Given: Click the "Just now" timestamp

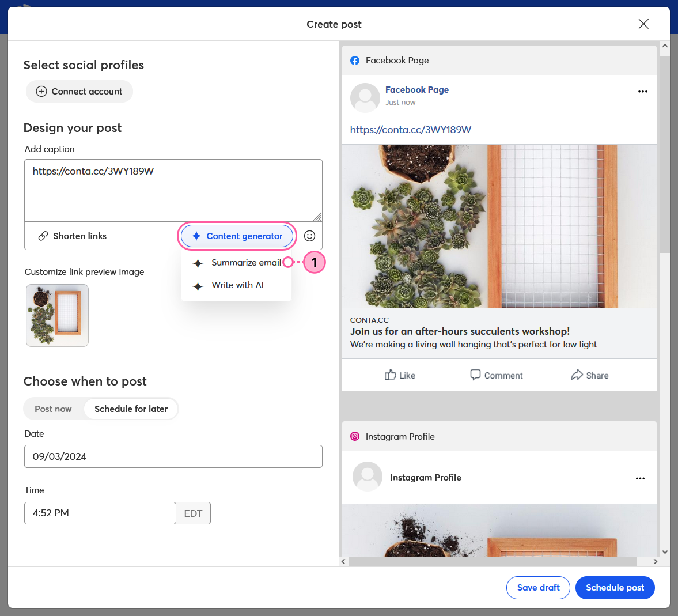Looking at the screenshot, I should point(400,103).
